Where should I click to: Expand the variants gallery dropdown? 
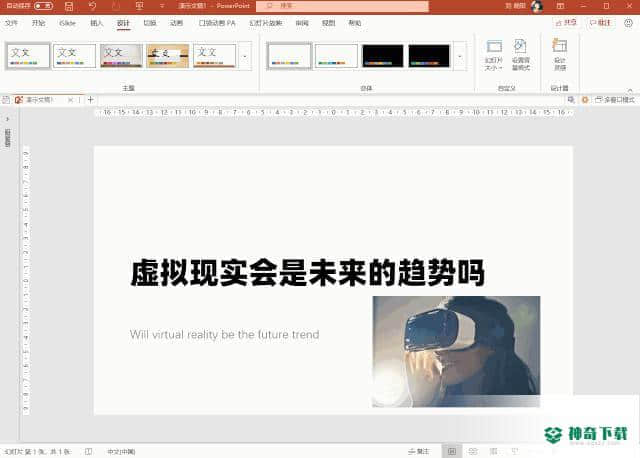(x=460, y=56)
